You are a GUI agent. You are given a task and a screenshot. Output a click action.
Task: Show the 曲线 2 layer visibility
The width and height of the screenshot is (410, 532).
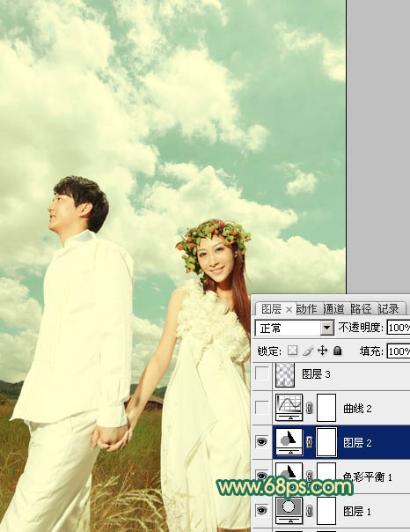click(x=261, y=408)
